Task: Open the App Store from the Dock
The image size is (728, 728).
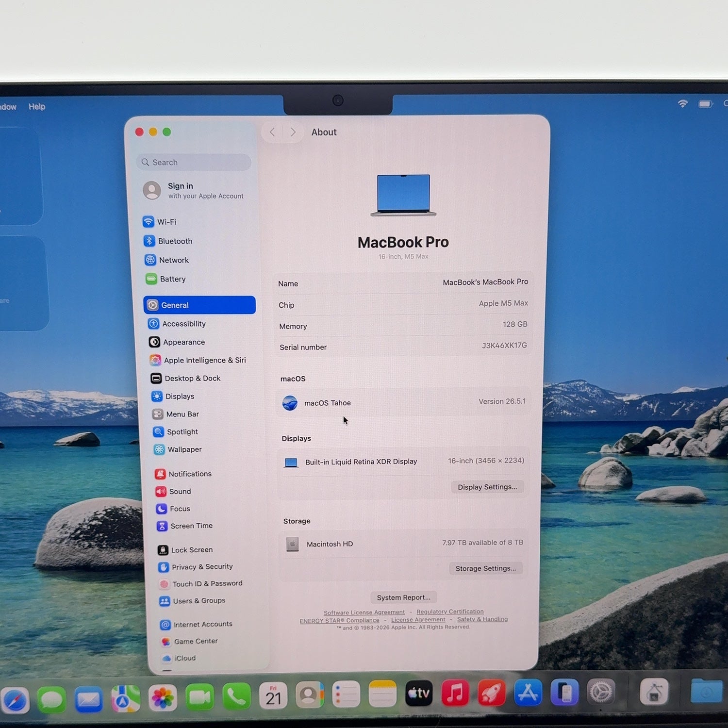Action: click(528, 692)
